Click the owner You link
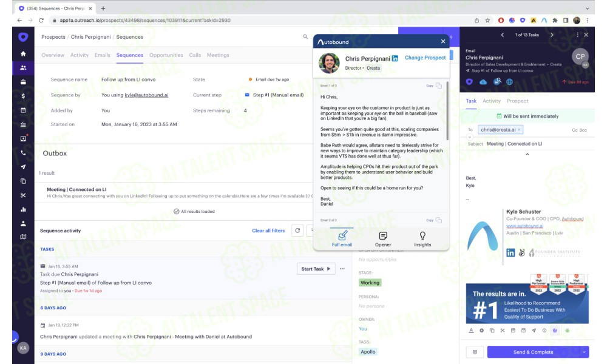Image resolution: width=607 pixels, height=364 pixels. pos(363,329)
